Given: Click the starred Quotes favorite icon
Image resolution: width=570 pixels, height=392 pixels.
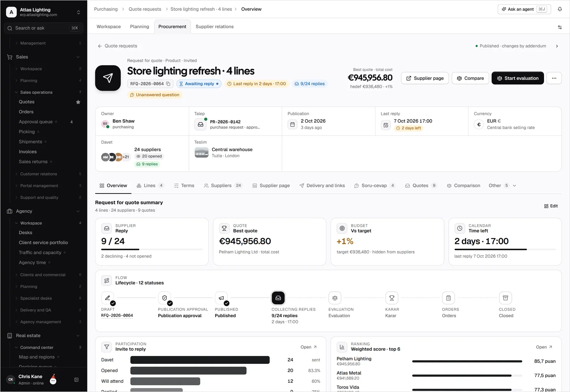Looking at the screenshot, I should pos(78,102).
